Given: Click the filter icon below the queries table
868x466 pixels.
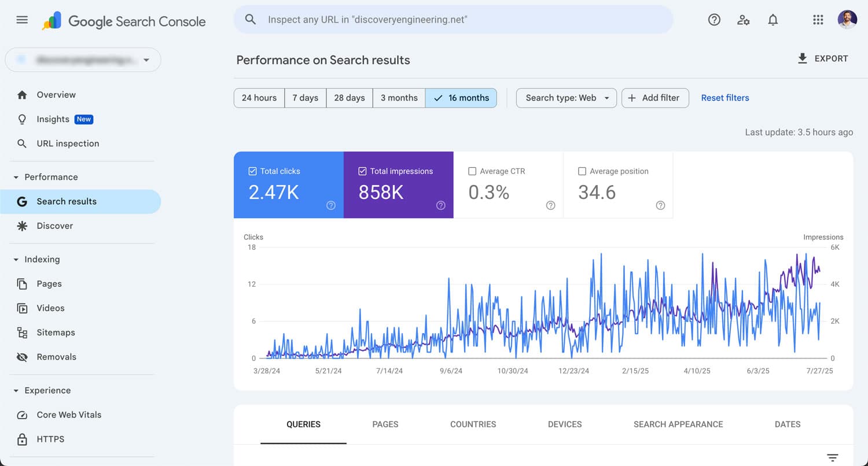Looking at the screenshot, I should click(833, 457).
